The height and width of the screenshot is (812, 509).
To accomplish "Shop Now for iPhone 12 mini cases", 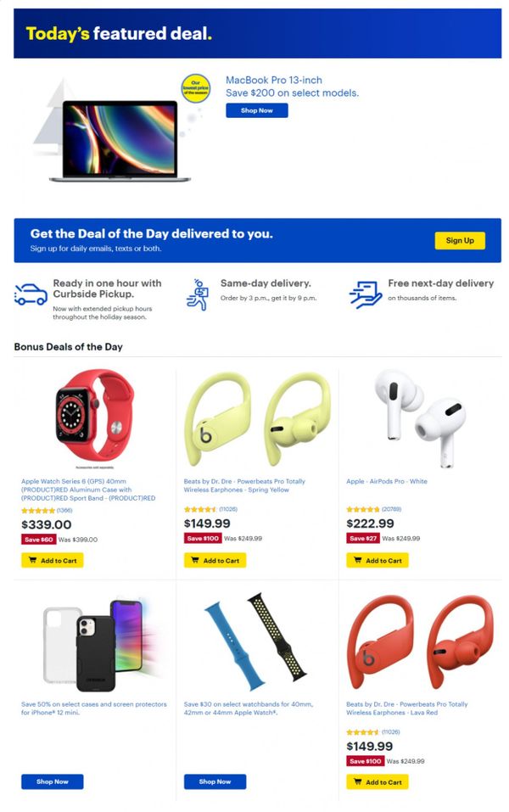I will (53, 781).
